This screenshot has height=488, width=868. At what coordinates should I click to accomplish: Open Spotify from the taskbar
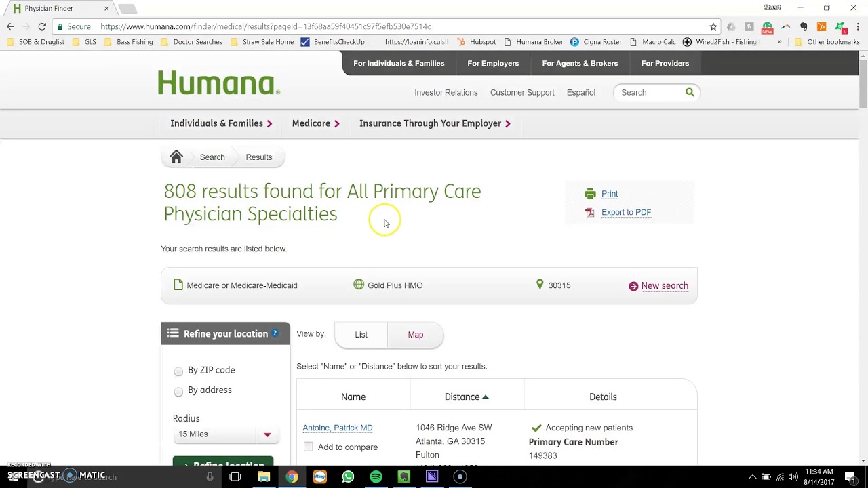376,476
